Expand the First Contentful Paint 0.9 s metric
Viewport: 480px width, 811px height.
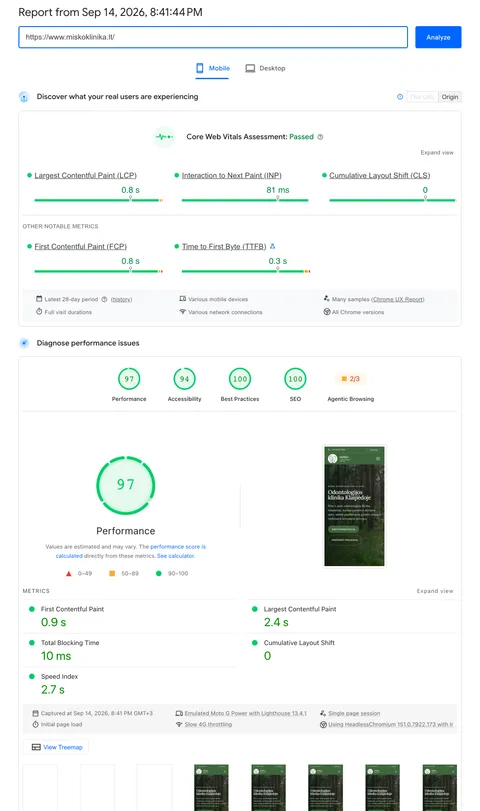pyautogui.click(x=129, y=617)
